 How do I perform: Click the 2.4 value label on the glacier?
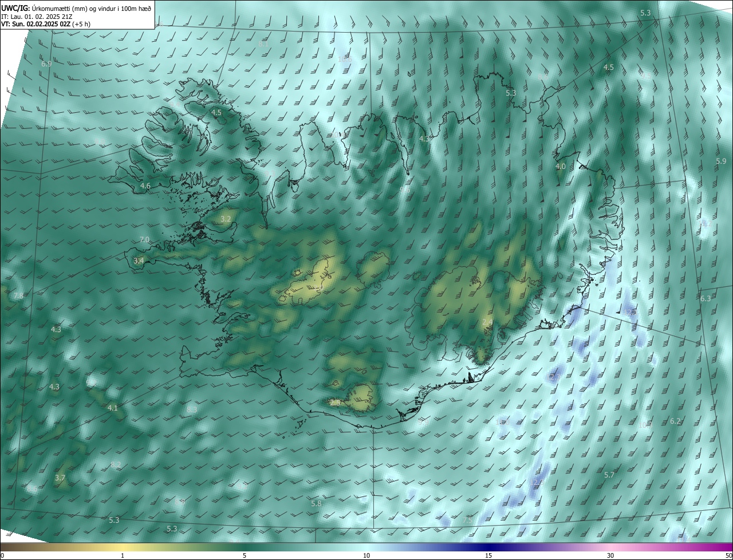(x=487, y=323)
